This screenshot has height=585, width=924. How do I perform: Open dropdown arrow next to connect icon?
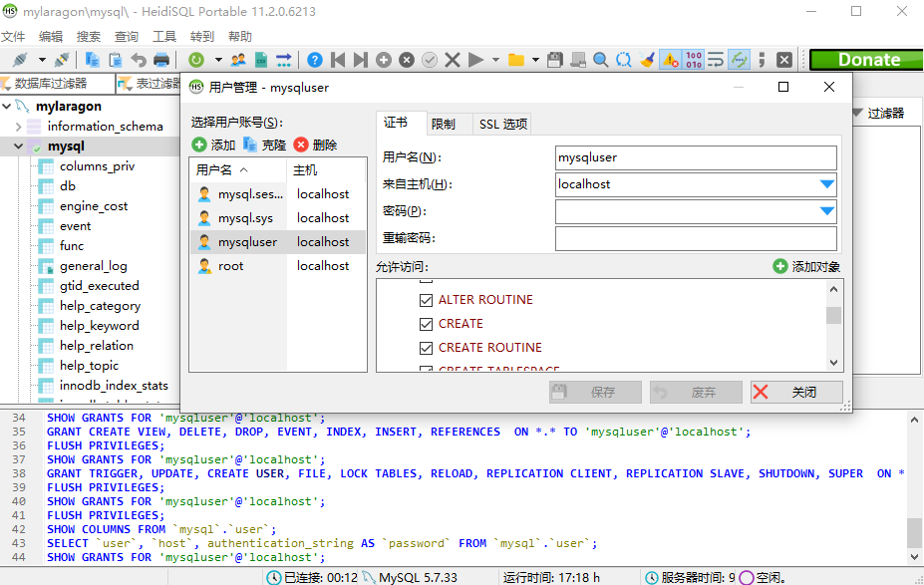(x=41, y=60)
